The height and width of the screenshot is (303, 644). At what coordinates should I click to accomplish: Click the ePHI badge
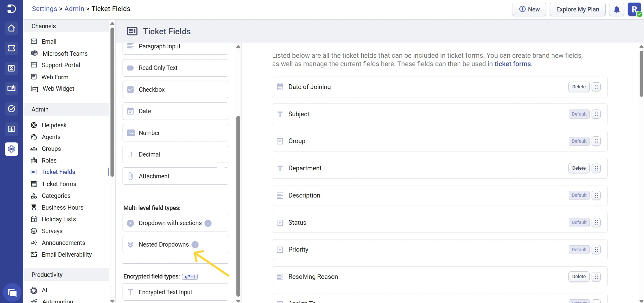[190, 277]
